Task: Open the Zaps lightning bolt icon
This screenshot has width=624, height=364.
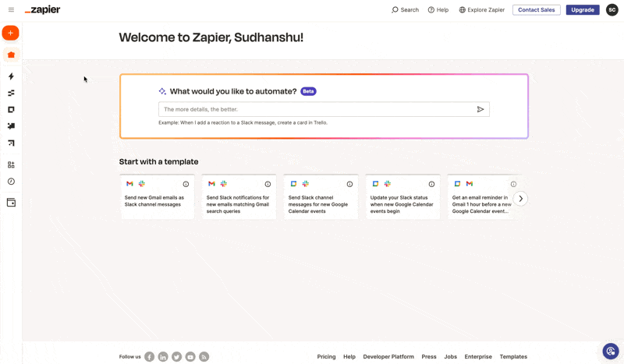Action: (x=11, y=76)
